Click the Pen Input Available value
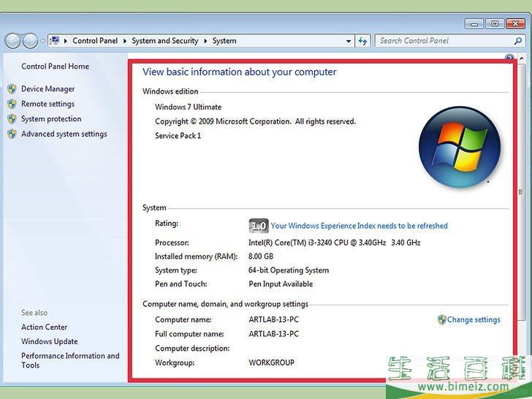Image resolution: width=532 pixels, height=399 pixels. tap(281, 284)
